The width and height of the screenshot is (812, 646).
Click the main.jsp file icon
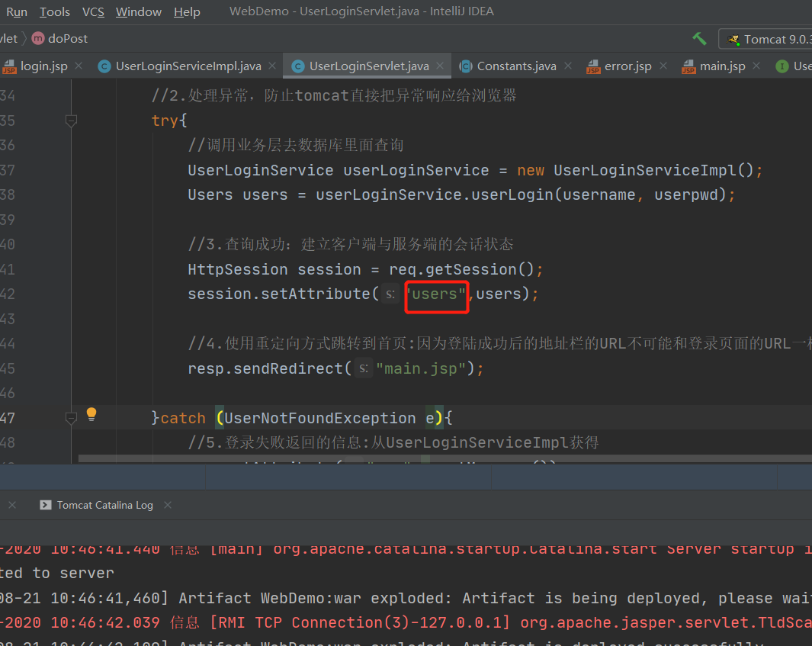[688, 67]
